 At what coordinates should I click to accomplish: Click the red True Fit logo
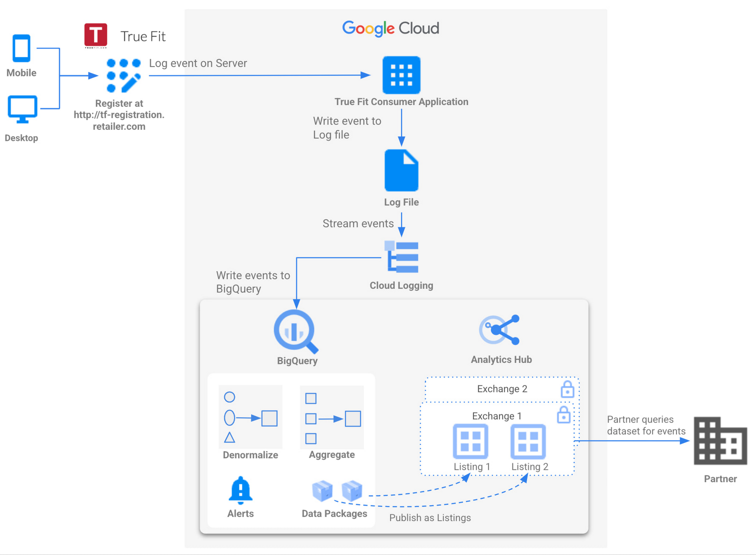95,35
